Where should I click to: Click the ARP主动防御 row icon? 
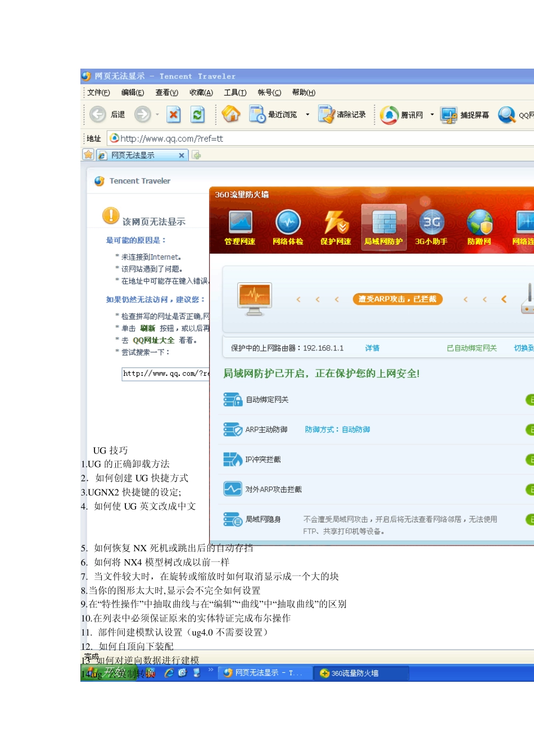pos(233,429)
